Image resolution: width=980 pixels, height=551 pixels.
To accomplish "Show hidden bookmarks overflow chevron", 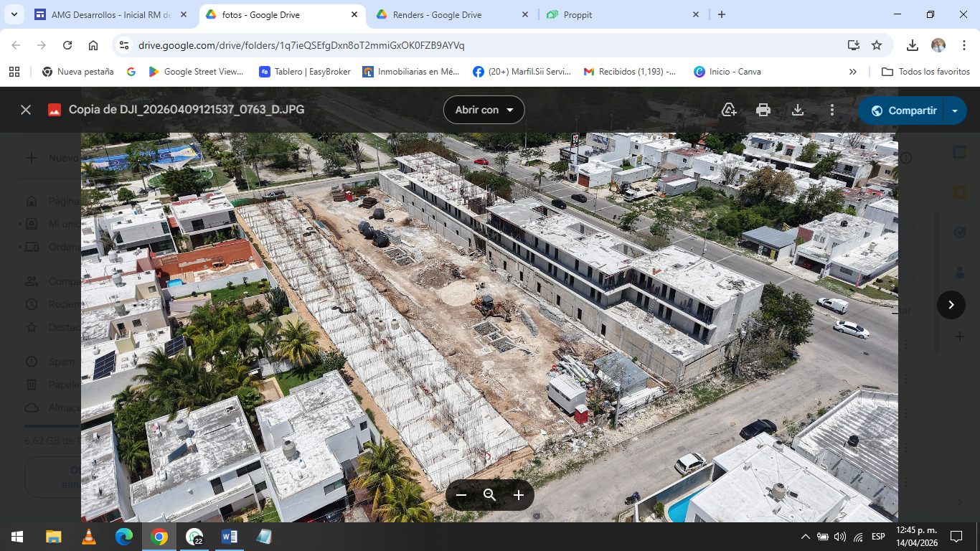I will (853, 72).
